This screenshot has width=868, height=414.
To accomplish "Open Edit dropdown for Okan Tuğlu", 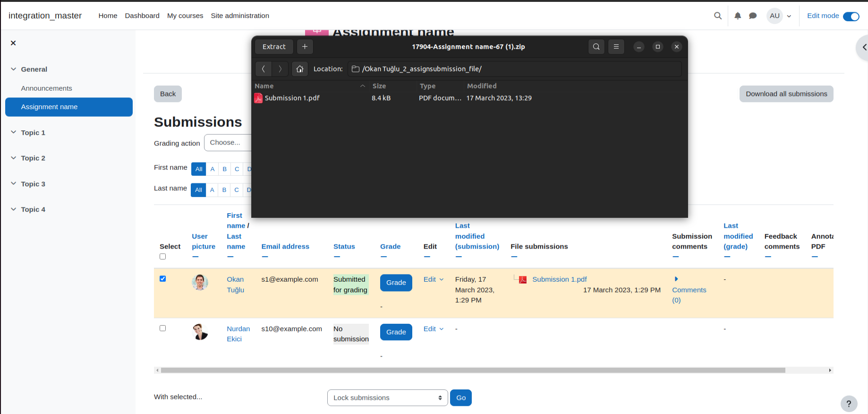I will [434, 279].
